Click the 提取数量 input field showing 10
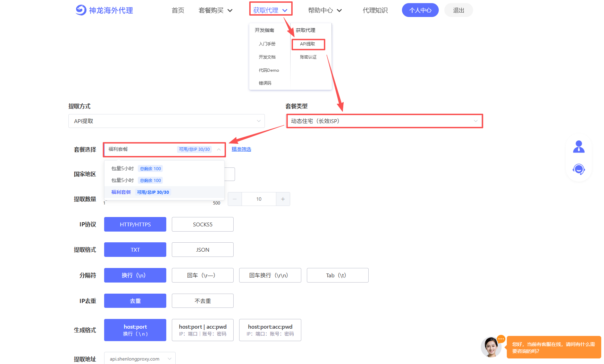Image resolution: width=604 pixels, height=364 pixels. [259, 199]
